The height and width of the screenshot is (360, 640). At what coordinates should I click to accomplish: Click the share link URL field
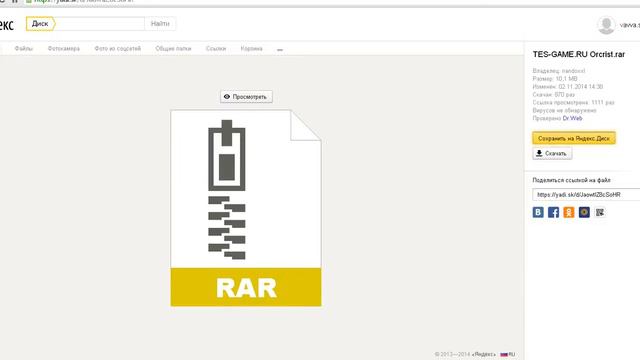586,195
